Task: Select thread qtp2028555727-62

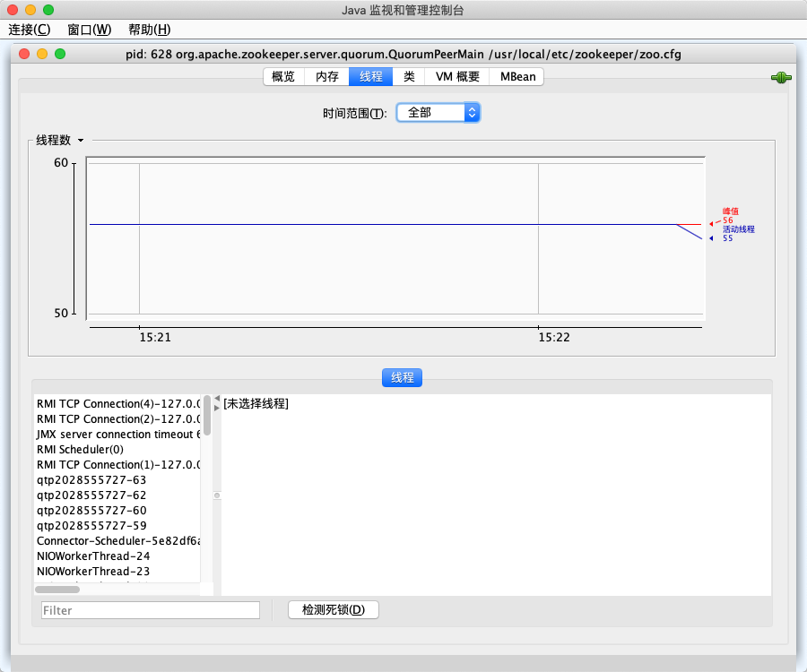Action: click(x=117, y=495)
